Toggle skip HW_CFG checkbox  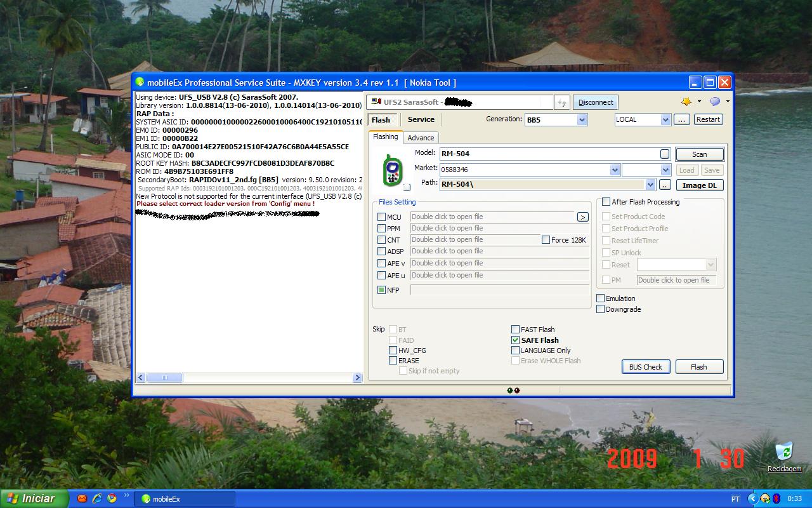pos(393,351)
